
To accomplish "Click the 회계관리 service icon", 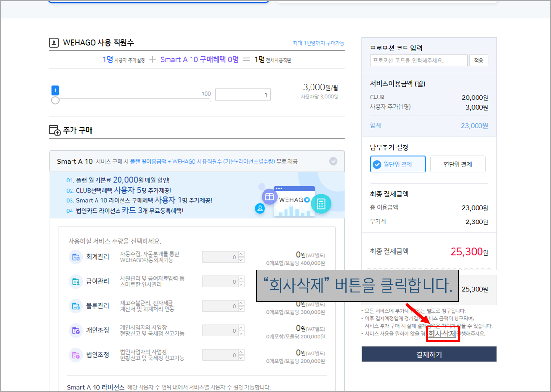I will [75, 257].
